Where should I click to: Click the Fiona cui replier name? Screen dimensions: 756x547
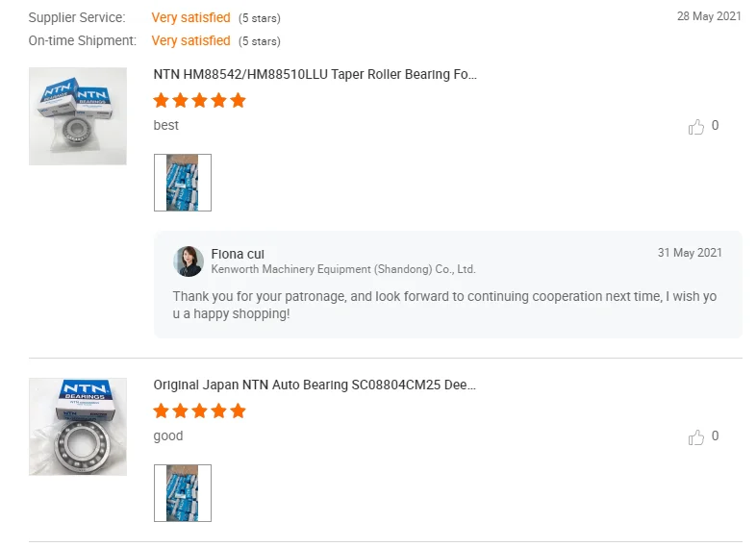[238, 254]
